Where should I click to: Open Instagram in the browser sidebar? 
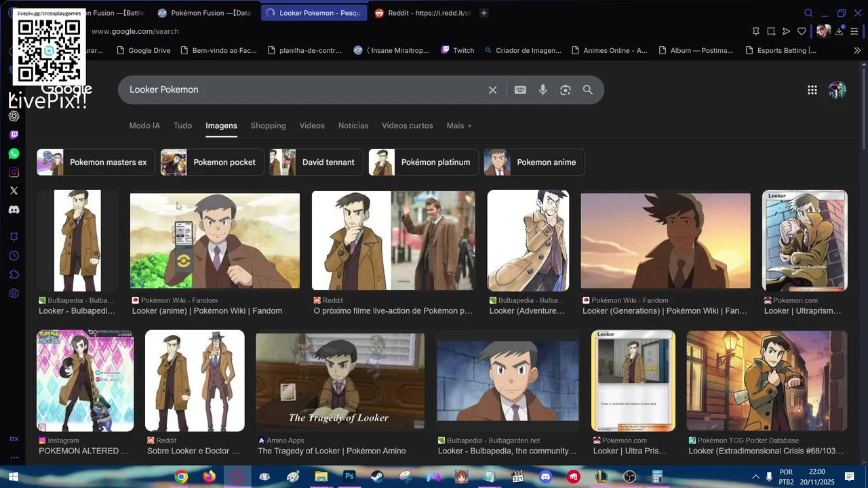coord(14,172)
